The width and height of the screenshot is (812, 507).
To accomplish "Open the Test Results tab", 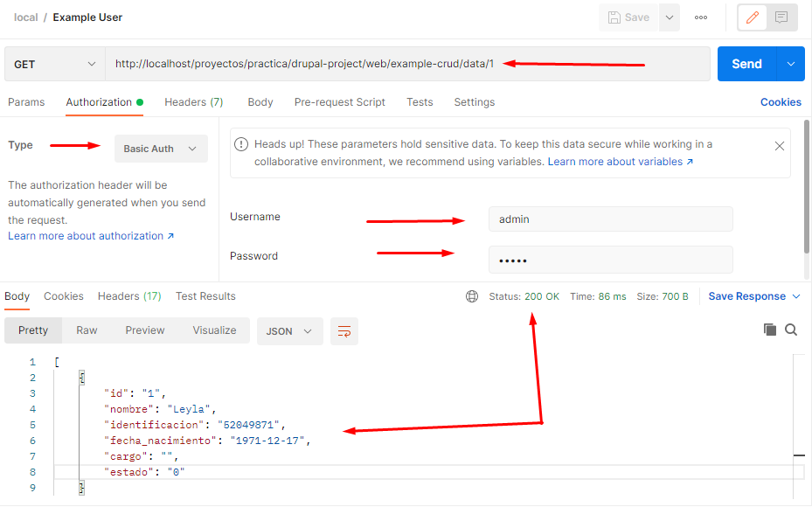I will [x=205, y=296].
